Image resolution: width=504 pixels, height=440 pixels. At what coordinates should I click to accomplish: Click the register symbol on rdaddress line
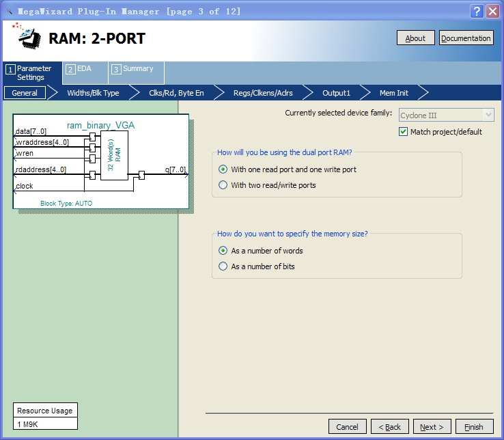[x=93, y=175]
